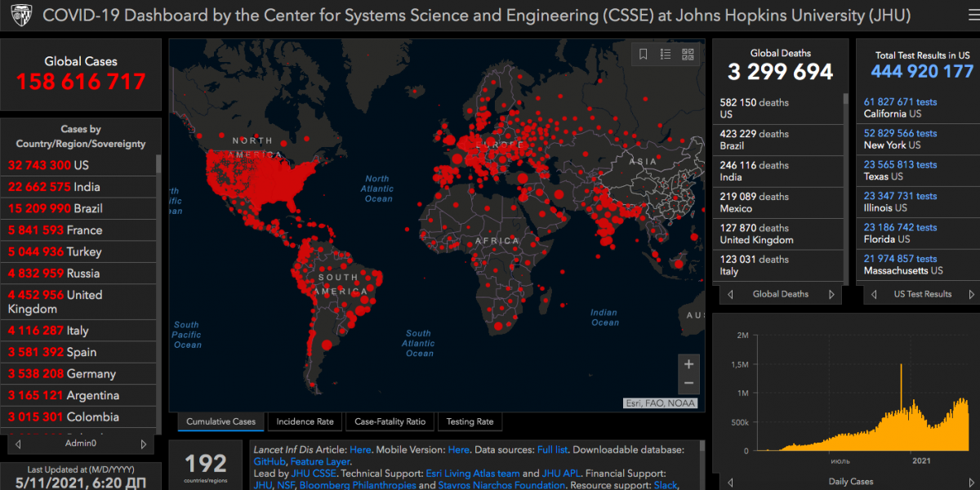
Task: Click the 123 031 deaths Italy entry
Action: [778, 265]
